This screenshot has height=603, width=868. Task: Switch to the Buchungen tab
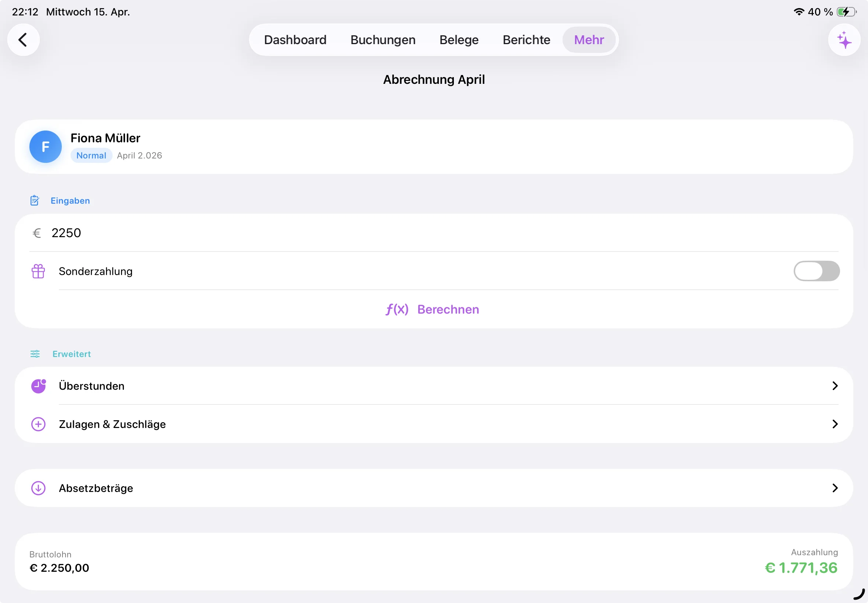[383, 40]
